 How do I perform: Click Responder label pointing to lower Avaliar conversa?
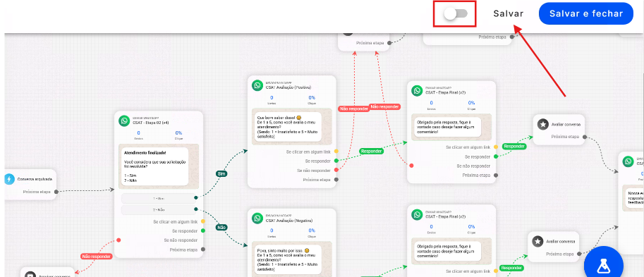click(x=512, y=268)
